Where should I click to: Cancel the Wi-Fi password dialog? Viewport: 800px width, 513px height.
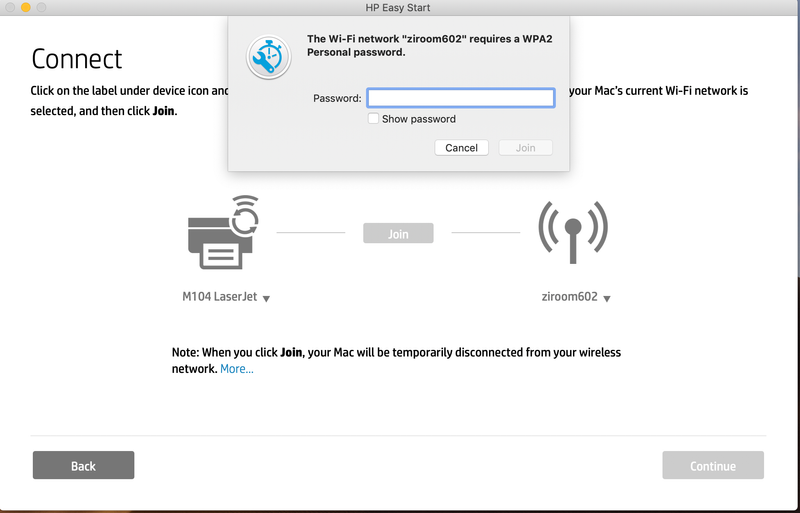coord(461,148)
